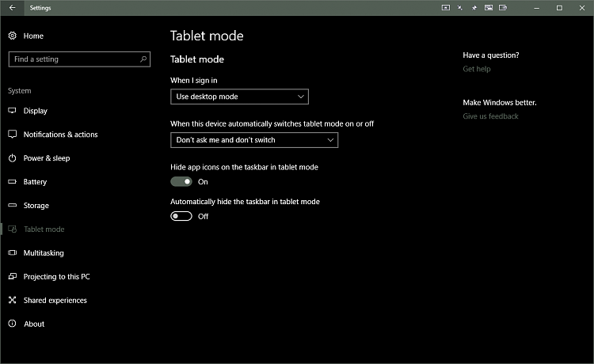The width and height of the screenshot is (594, 364).
Task: Open Home via the gear icon
Action: tap(13, 36)
